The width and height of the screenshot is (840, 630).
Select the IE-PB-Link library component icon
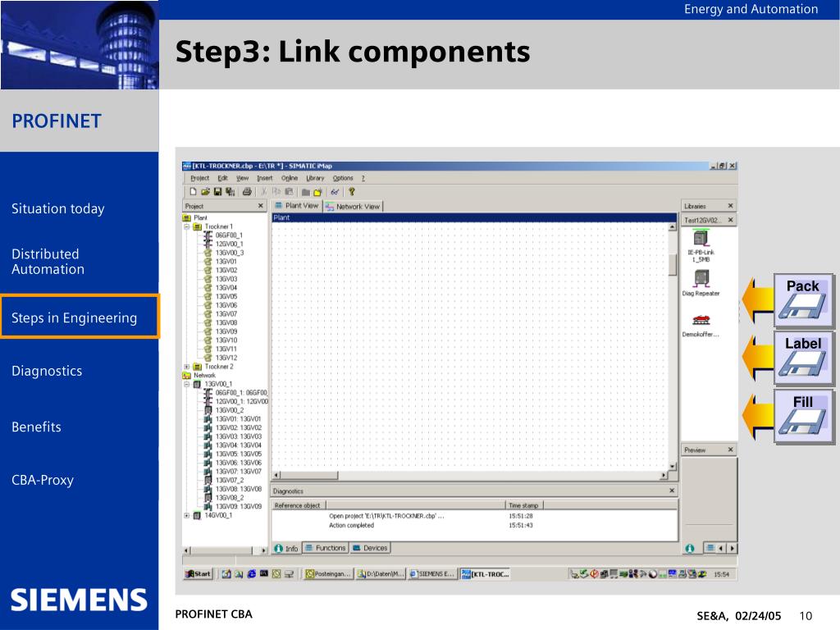[701, 237]
